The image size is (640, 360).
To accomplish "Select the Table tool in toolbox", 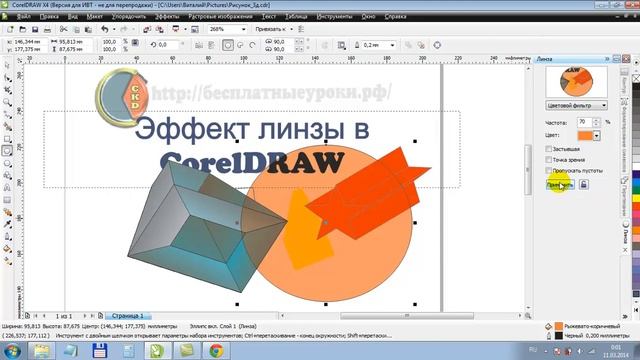I will (x=7, y=200).
